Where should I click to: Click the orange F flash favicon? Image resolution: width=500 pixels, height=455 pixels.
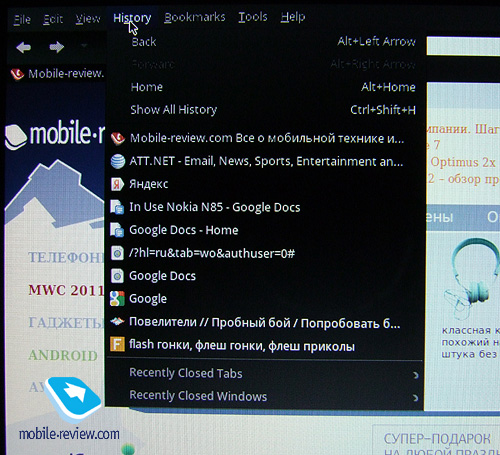[117, 344]
